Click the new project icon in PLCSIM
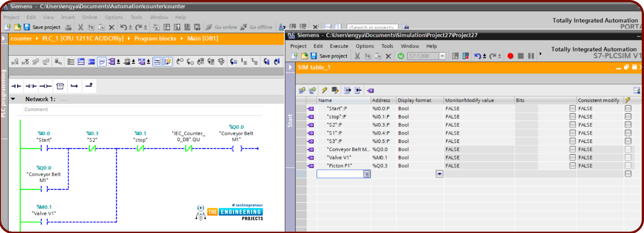The width and height of the screenshot is (644, 233). pos(294,56)
